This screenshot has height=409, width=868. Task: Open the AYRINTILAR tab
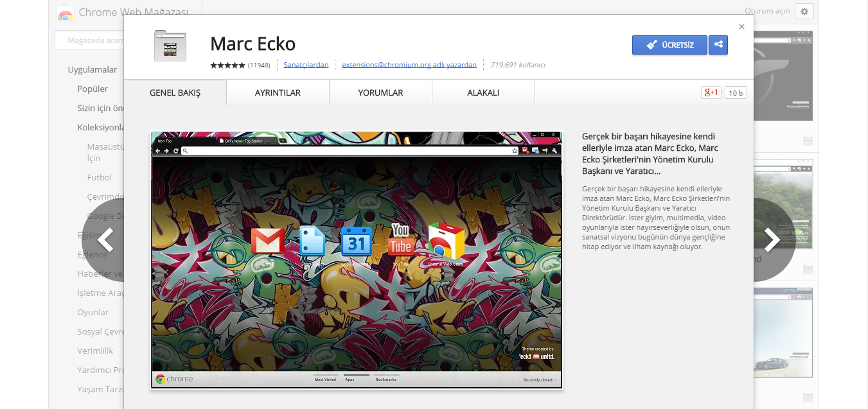click(x=278, y=92)
